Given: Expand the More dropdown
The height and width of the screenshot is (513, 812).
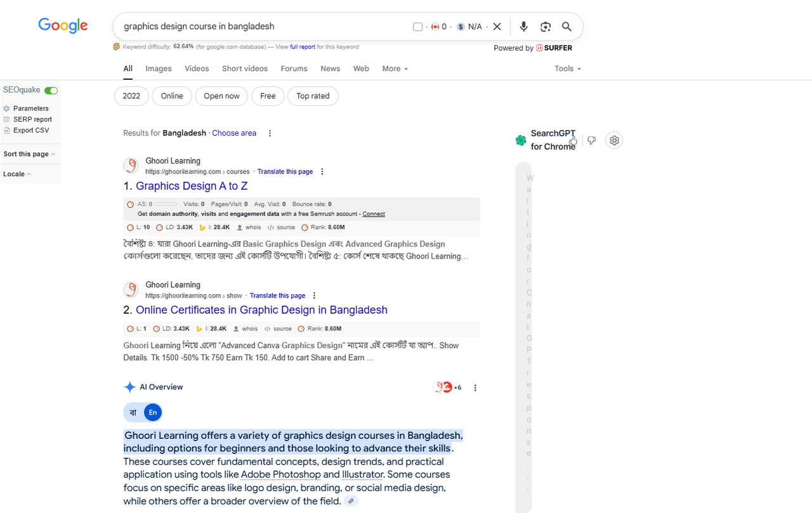Looking at the screenshot, I should click(395, 68).
